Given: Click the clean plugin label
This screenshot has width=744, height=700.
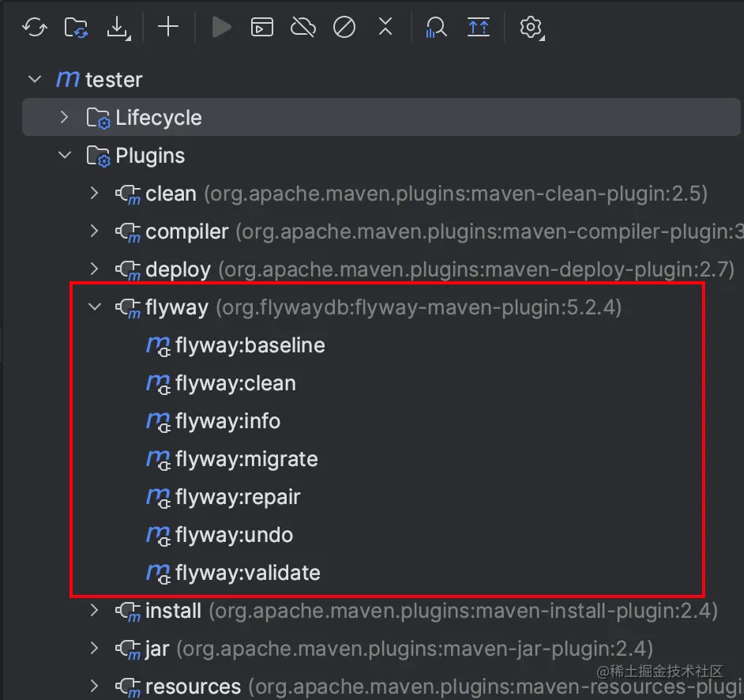Looking at the screenshot, I should (171, 194).
